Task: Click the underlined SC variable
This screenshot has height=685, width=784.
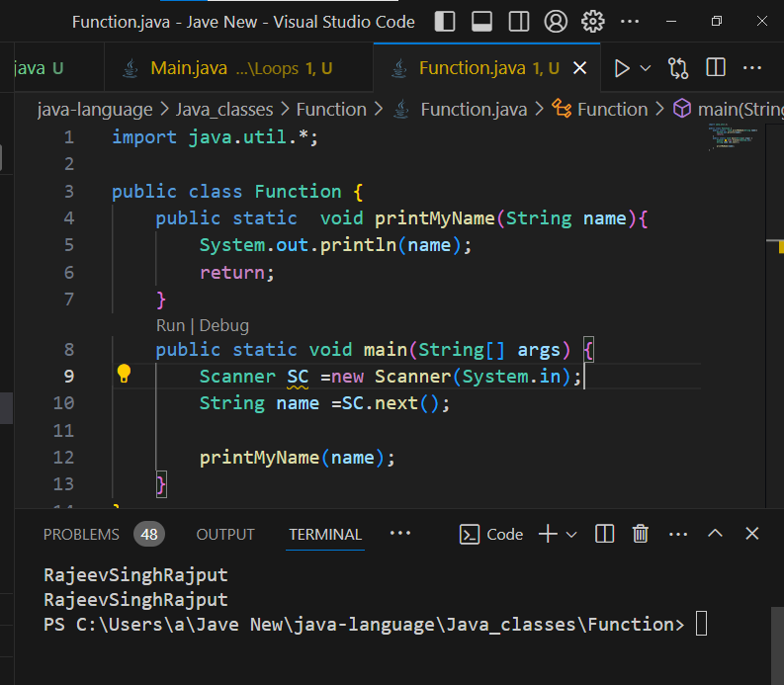Action: point(298,377)
